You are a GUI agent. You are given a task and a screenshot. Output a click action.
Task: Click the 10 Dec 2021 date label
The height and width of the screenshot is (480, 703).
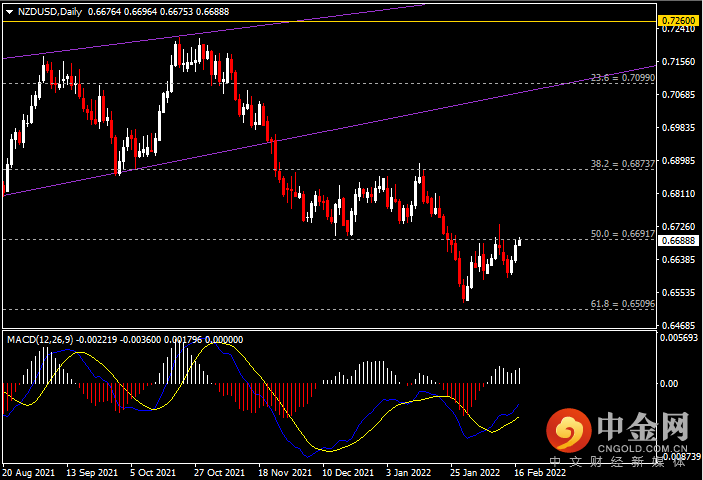348,472
